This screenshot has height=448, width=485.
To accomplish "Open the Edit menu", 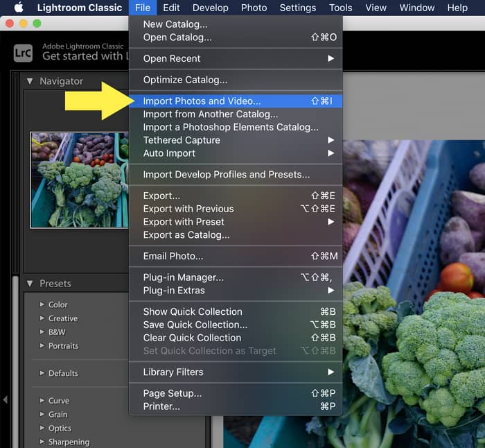I will pos(171,8).
